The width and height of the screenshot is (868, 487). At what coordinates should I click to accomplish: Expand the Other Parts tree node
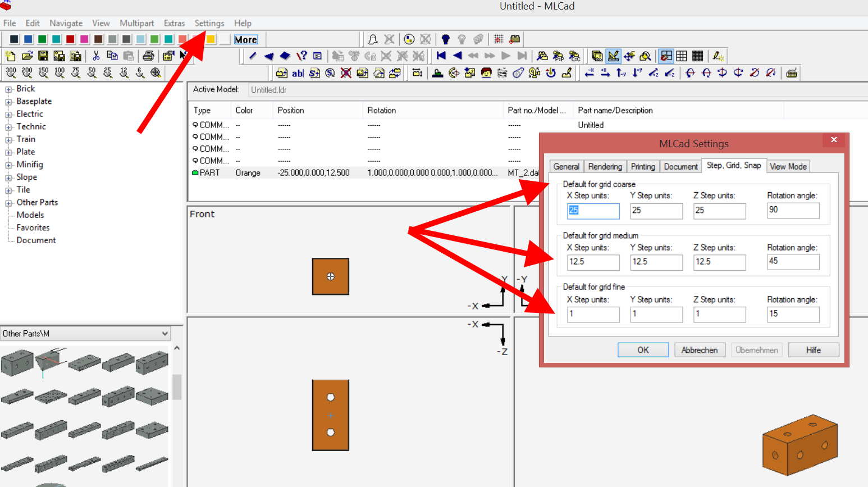point(8,203)
